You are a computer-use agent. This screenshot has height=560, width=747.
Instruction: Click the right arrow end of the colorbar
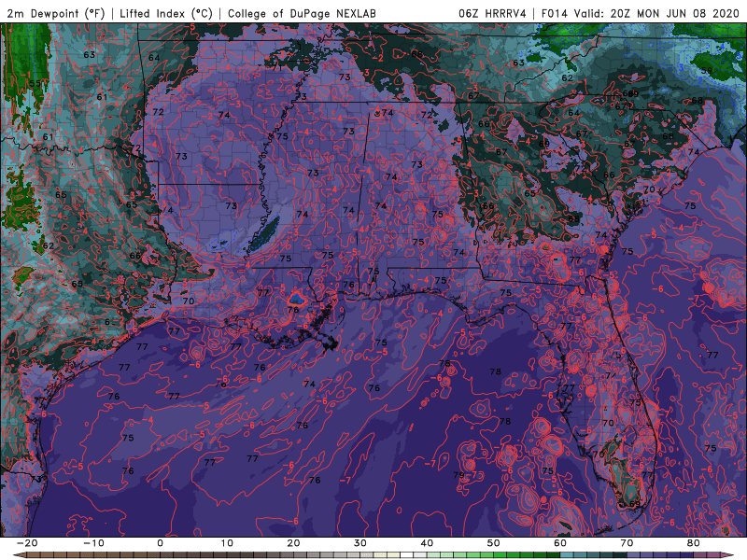pos(727,555)
